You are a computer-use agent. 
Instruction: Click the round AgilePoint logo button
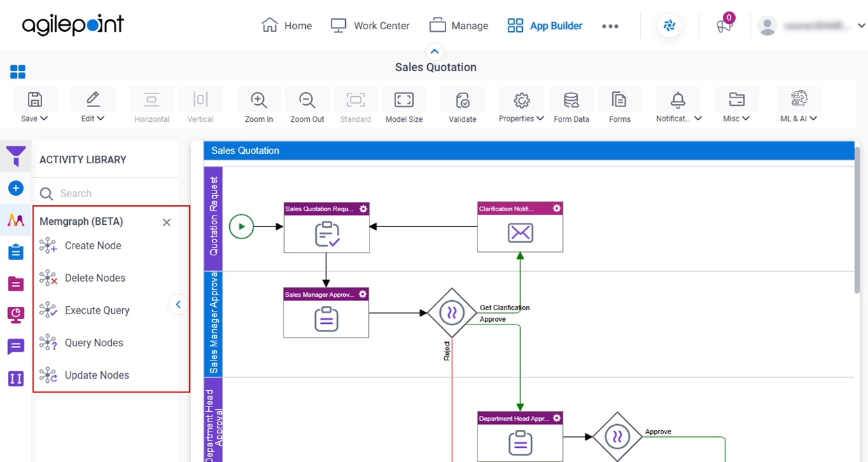pyautogui.click(x=669, y=26)
